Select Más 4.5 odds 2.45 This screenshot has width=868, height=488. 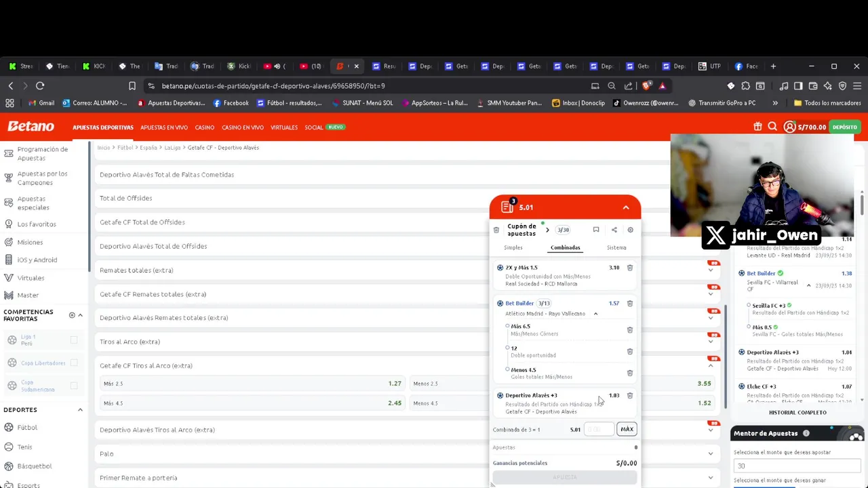click(252, 403)
